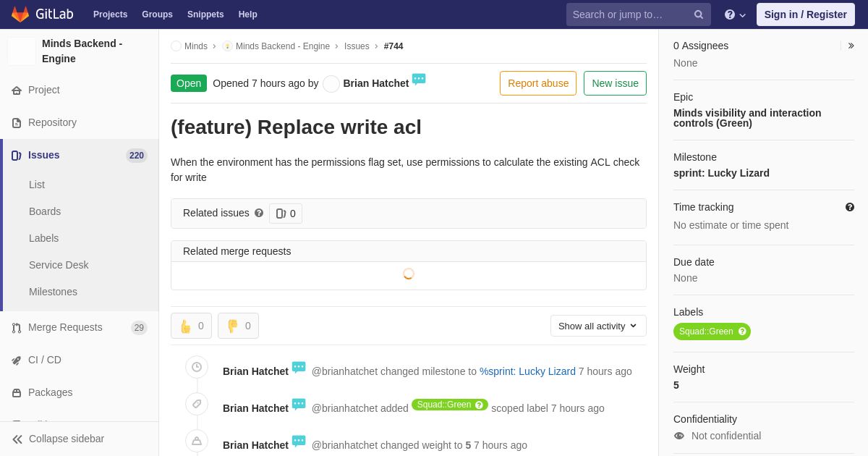
Task: Click the GitLab fox logo
Action: tap(20, 14)
